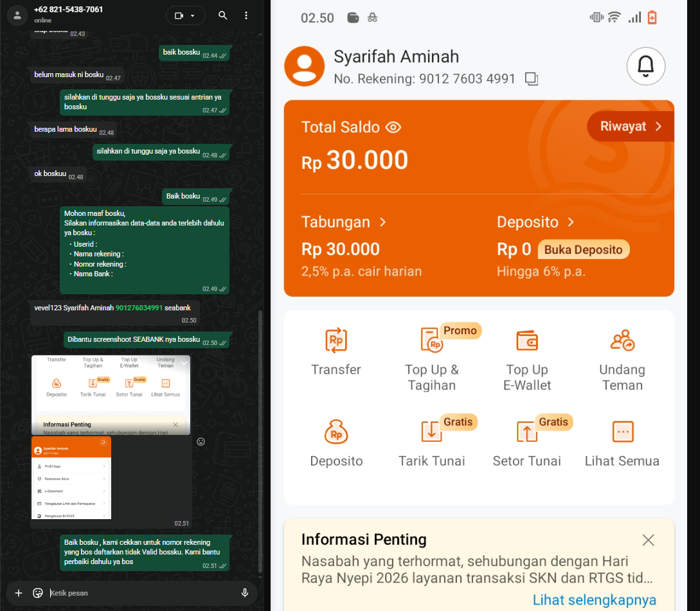Expand the video call dropdown arrow
Image resolution: width=700 pixels, height=611 pixels.
tap(192, 15)
